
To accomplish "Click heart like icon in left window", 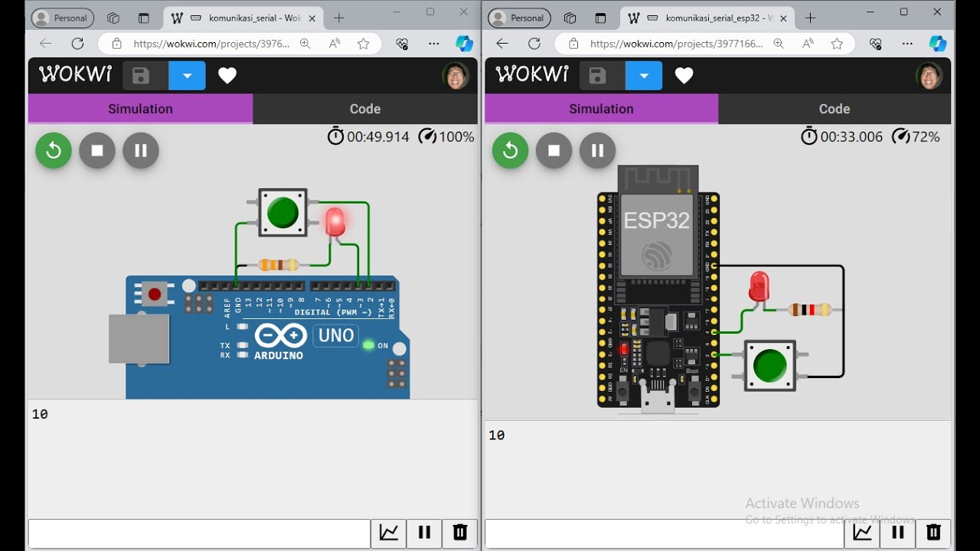I will pos(227,76).
